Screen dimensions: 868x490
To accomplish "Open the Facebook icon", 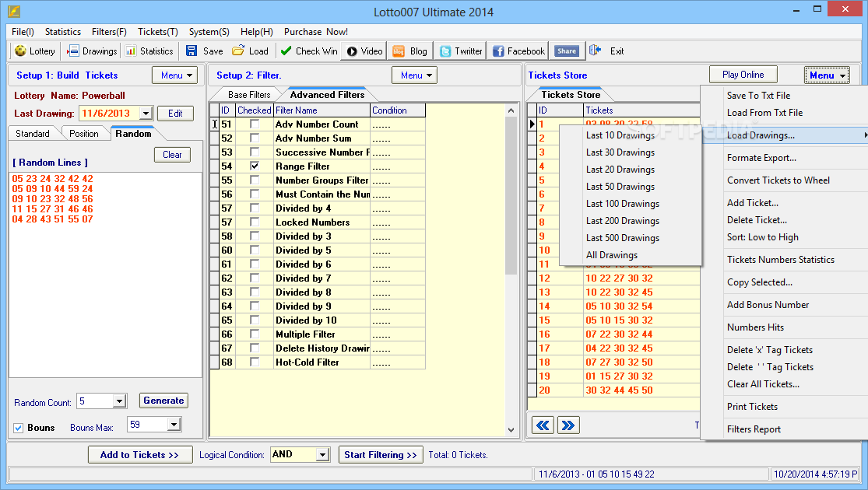I will tap(498, 51).
